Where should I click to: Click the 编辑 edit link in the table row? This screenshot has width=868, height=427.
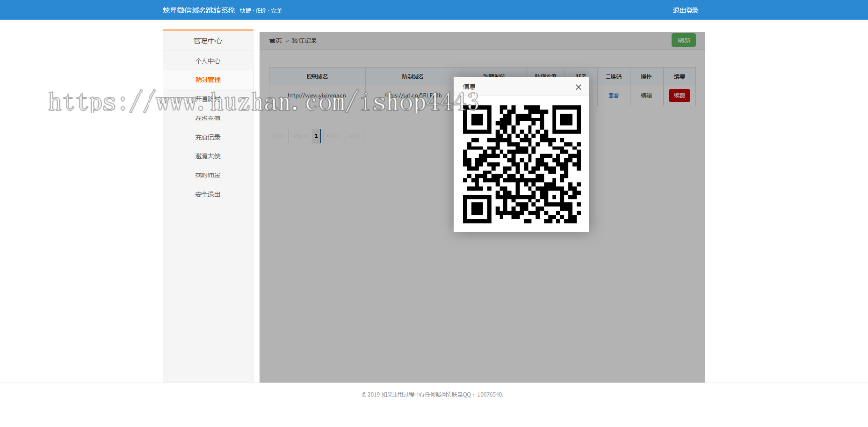pos(646,95)
